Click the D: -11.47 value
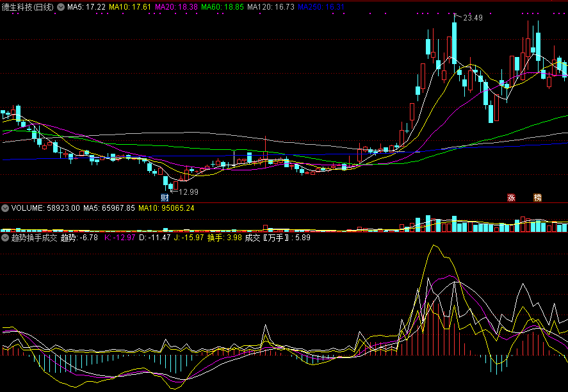568x392 pixels. click(155, 238)
